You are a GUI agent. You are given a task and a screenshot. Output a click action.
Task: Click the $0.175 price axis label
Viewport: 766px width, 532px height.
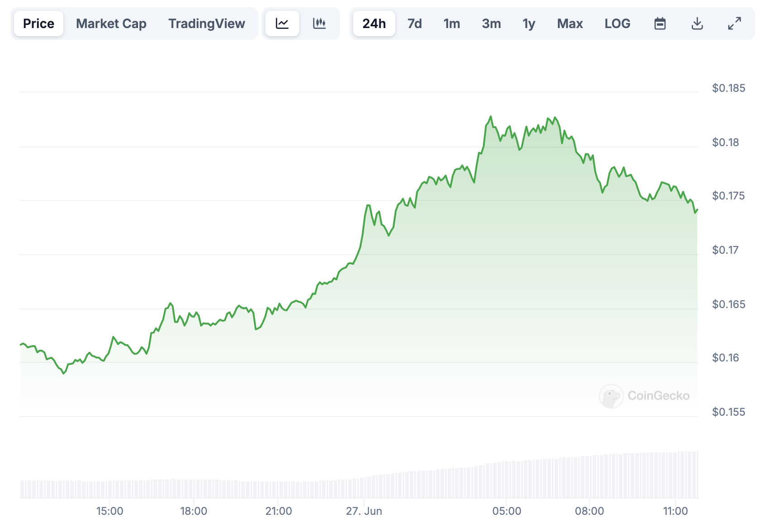pos(728,196)
